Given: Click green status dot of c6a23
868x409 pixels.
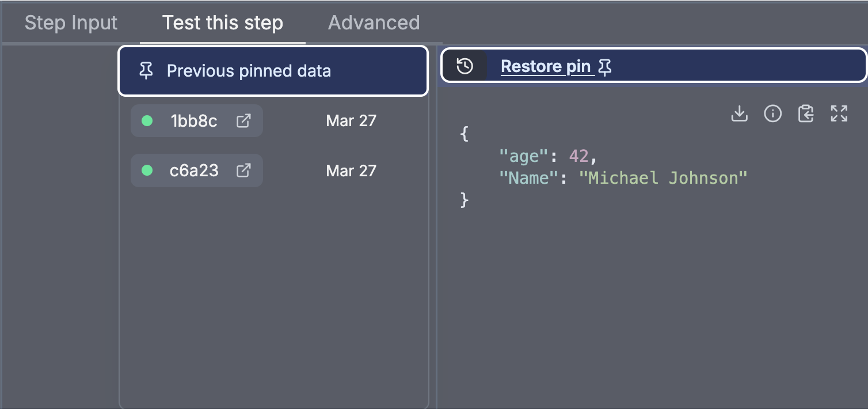Looking at the screenshot, I should (147, 171).
